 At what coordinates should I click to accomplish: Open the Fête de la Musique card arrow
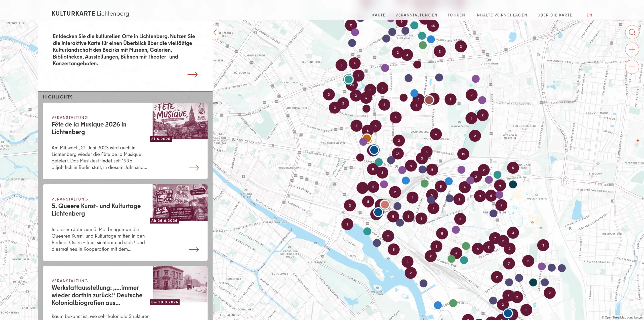coord(194,168)
